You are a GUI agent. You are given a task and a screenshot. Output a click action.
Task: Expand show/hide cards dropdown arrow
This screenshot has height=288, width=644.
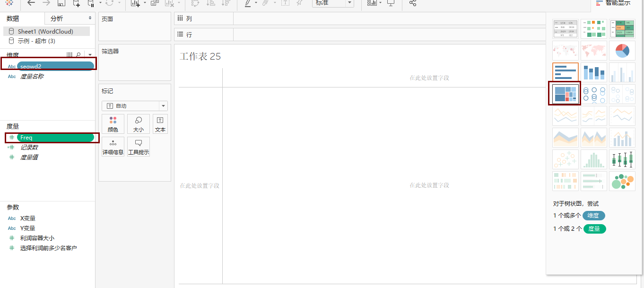click(x=381, y=3)
